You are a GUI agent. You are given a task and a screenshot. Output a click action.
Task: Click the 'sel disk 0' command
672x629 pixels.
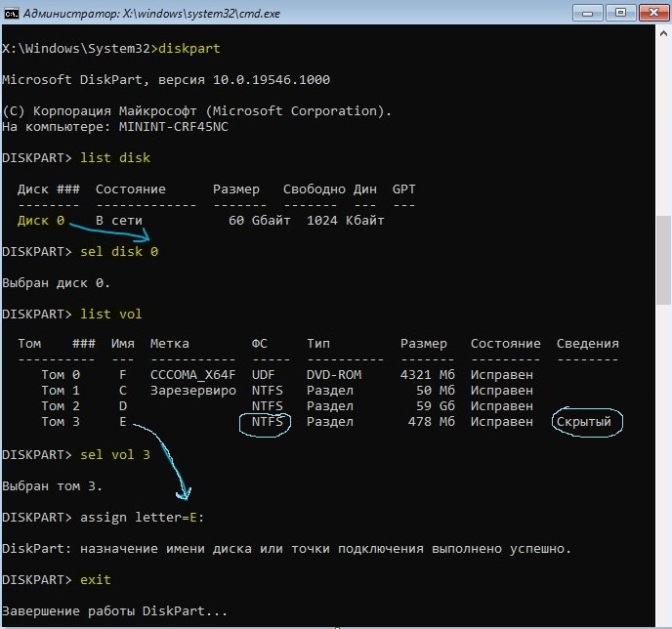click(119, 252)
